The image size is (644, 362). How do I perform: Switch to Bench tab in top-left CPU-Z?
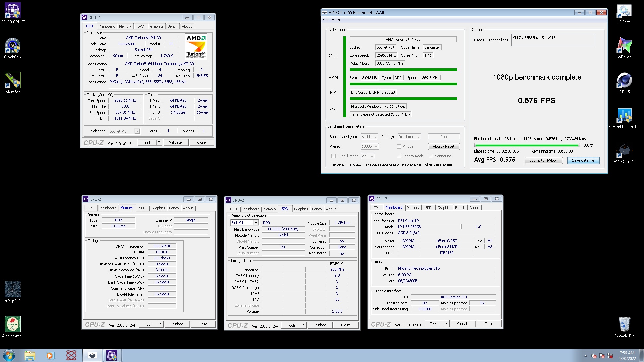173,26
